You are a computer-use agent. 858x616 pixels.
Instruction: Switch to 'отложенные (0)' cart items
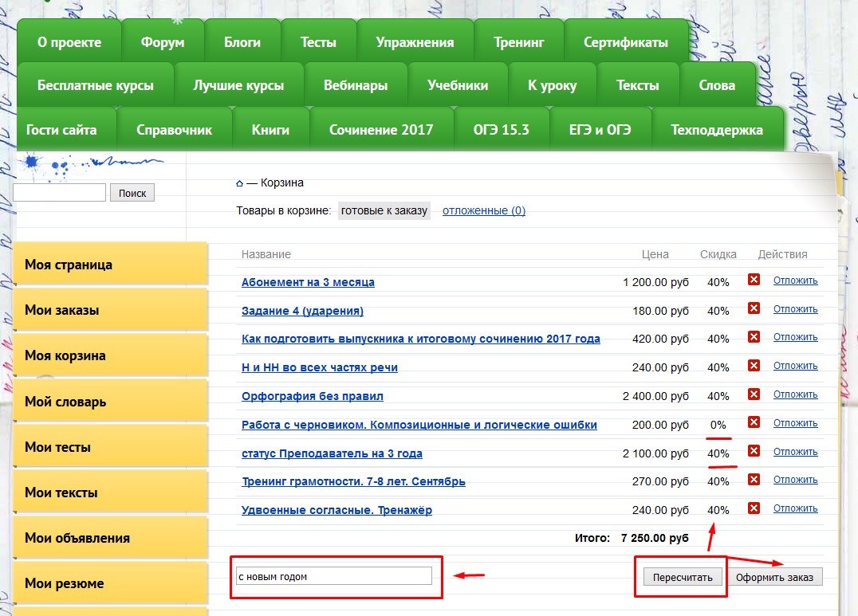coord(484,211)
